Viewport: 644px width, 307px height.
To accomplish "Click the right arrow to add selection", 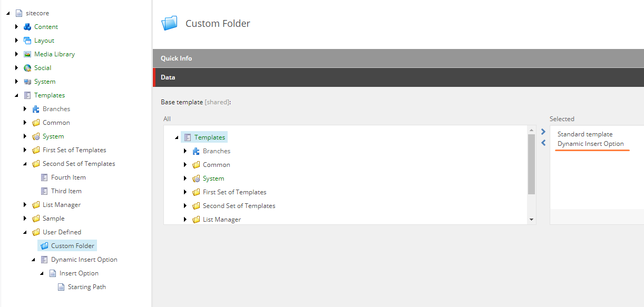I will pos(543,132).
